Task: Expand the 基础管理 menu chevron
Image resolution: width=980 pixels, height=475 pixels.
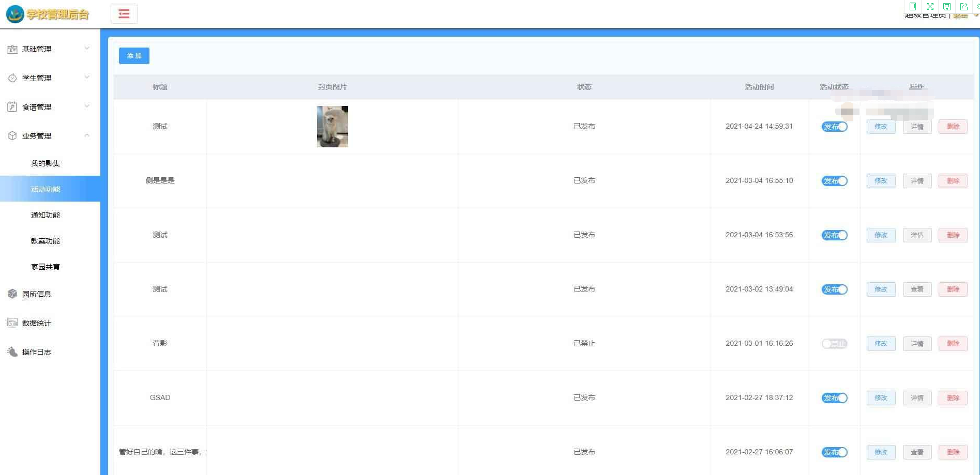Action: (x=87, y=49)
